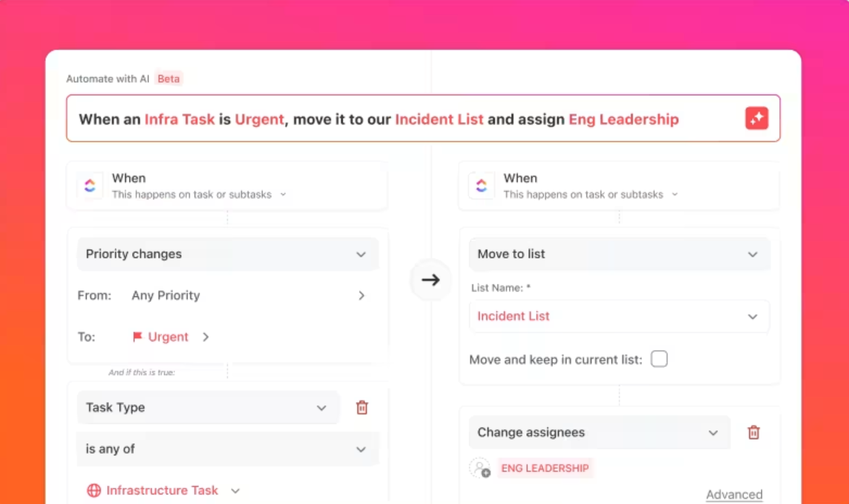Click the 'Automate with AI' label
This screenshot has width=849, height=504.
[x=108, y=79]
